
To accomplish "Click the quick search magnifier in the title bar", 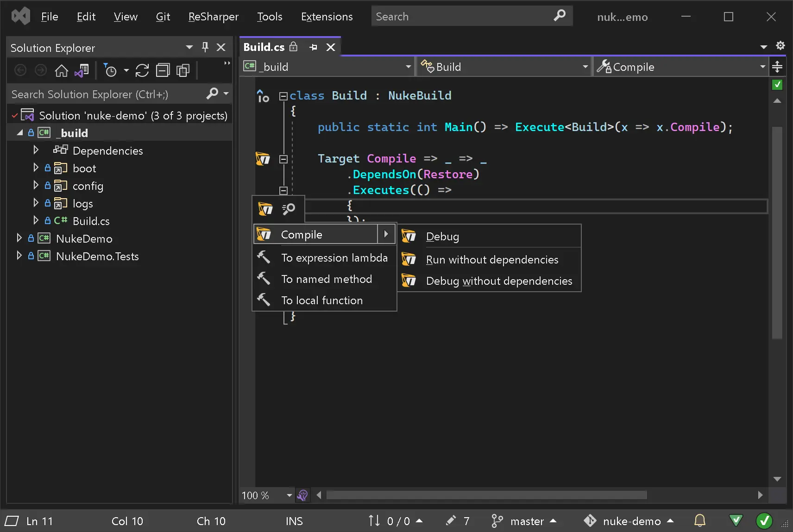I will 560,16.
